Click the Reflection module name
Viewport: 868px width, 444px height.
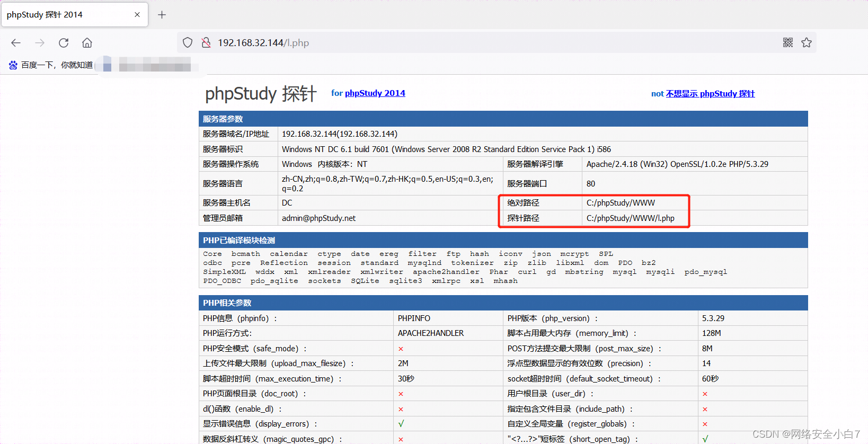[284, 263]
